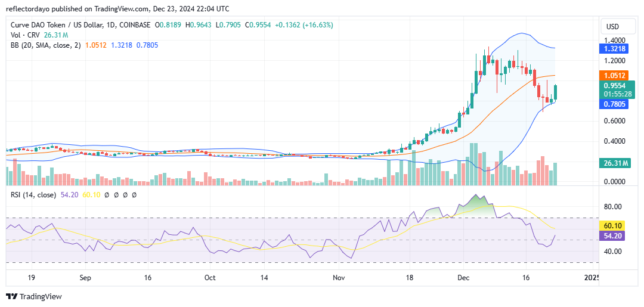Image resolution: width=644 pixels, height=307 pixels.
Task: Click the Oct date label on time axis
Action: coord(210,277)
